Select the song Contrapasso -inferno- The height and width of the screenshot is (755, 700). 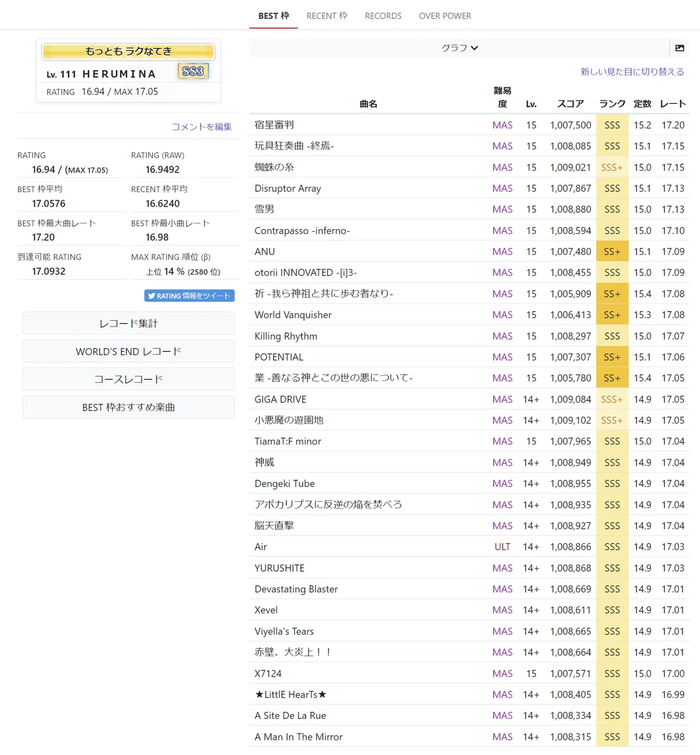[x=302, y=230]
